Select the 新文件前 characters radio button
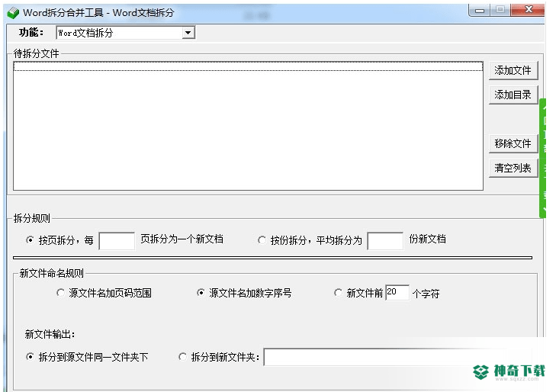The height and width of the screenshot is (392, 556). [339, 293]
